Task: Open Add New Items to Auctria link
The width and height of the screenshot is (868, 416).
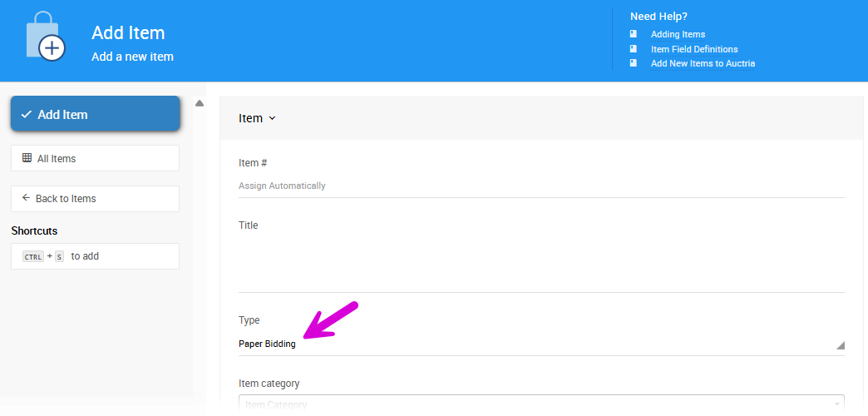Action: (703, 63)
